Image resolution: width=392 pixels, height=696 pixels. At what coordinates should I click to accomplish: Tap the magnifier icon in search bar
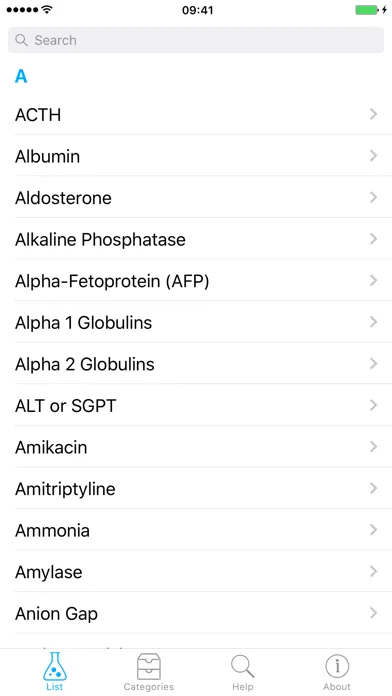point(21,40)
